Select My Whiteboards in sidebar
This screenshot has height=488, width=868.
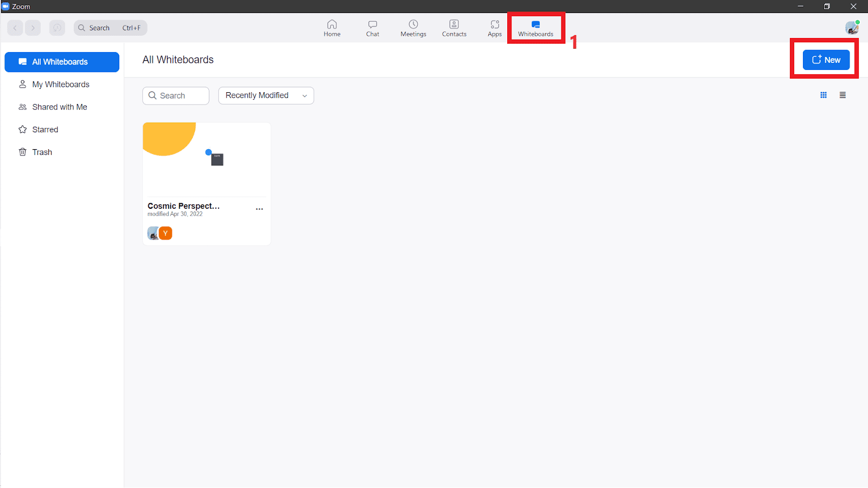pyautogui.click(x=61, y=84)
